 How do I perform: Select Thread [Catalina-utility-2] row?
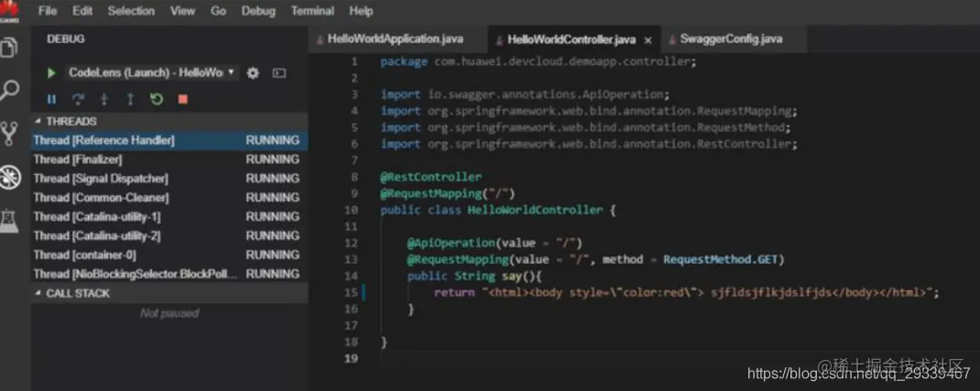point(169,236)
